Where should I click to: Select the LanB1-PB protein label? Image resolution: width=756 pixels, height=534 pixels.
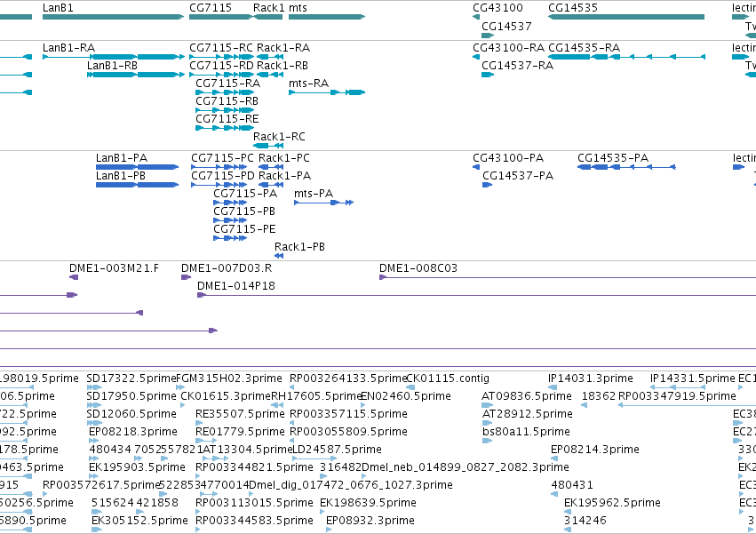click(121, 176)
